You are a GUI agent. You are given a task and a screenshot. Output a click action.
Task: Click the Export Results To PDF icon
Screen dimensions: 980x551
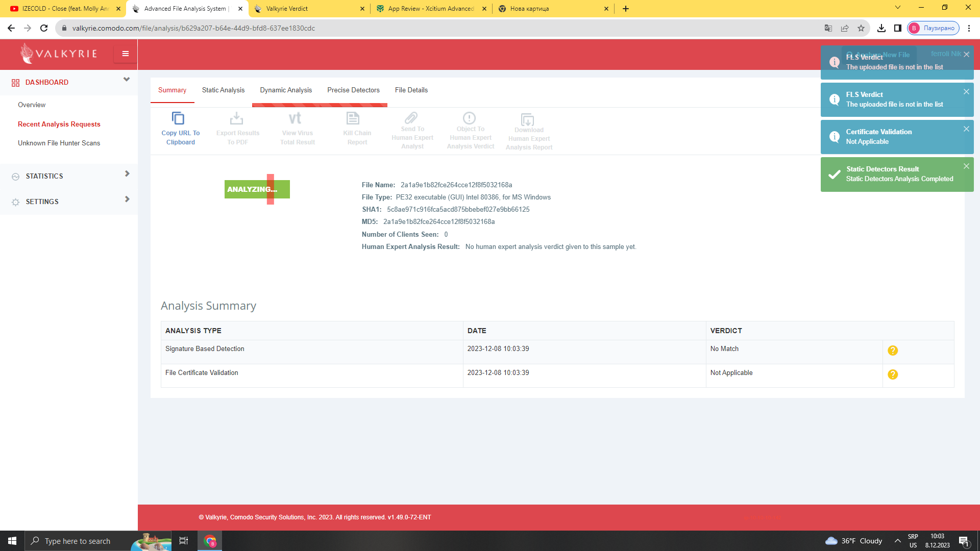236,118
